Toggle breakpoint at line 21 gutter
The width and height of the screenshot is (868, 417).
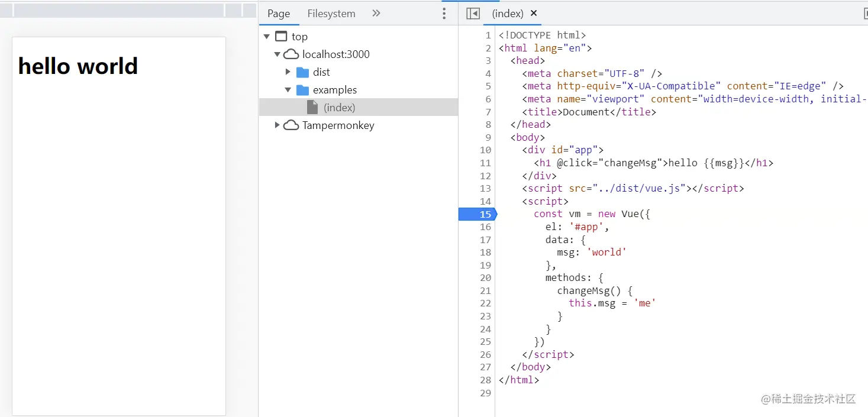(x=485, y=290)
